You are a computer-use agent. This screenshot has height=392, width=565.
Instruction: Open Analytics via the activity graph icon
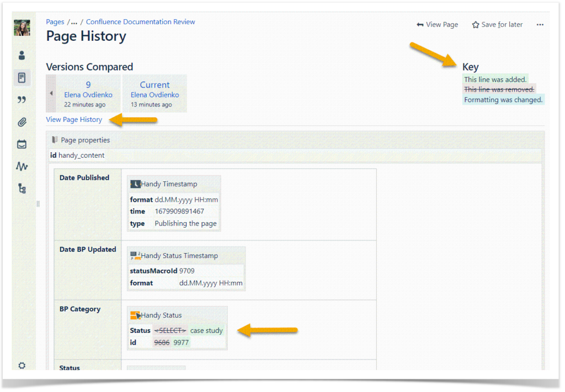pyautogui.click(x=22, y=166)
